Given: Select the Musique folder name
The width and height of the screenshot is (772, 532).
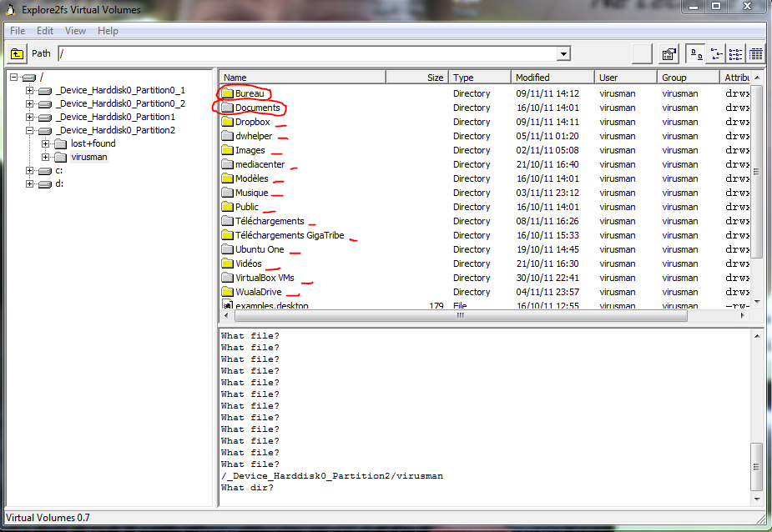Looking at the screenshot, I should 251,193.
